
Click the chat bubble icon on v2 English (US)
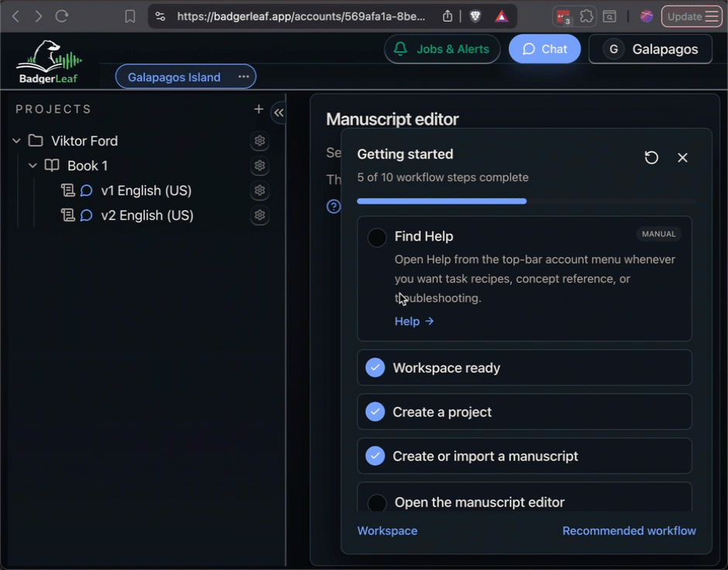[87, 215]
